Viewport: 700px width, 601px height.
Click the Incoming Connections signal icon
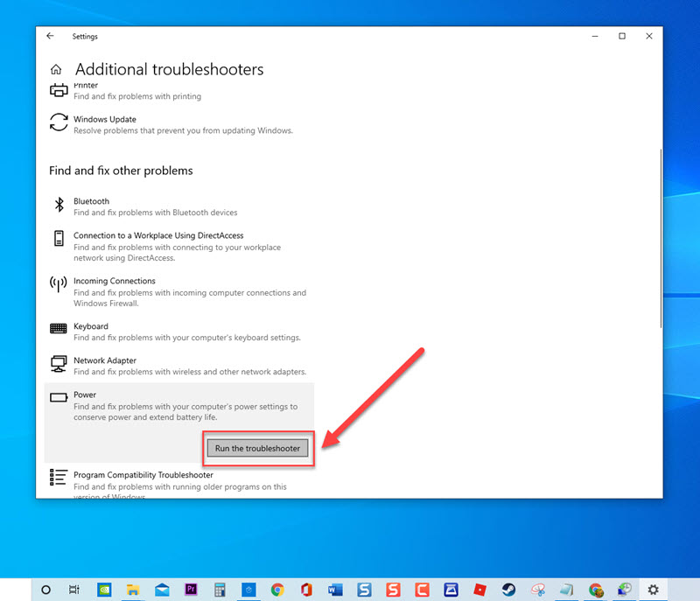tap(59, 283)
